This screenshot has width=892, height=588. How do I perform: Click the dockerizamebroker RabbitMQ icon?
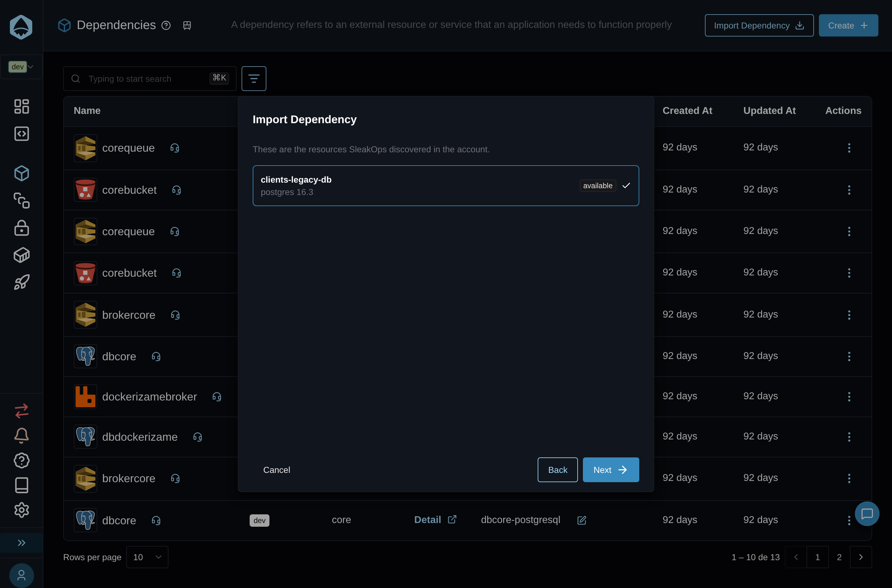click(85, 397)
